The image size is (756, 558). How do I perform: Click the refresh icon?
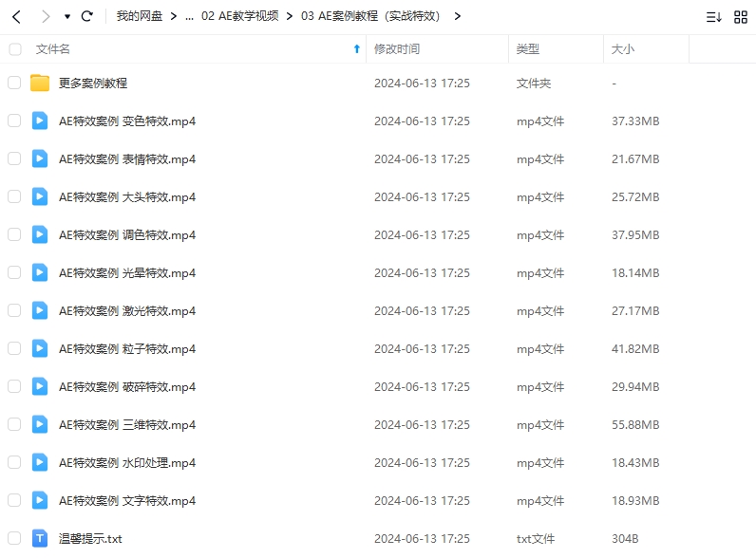click(87, 16)
